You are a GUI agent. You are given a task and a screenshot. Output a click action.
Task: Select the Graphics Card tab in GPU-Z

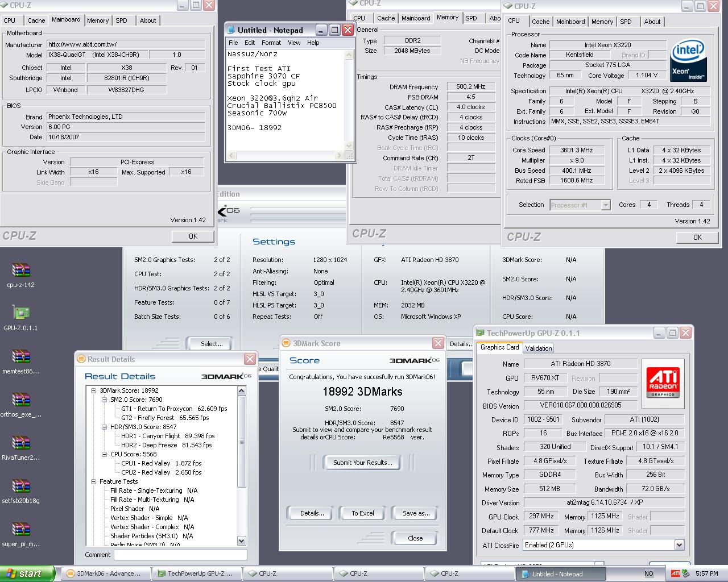[x=500, y=347]
